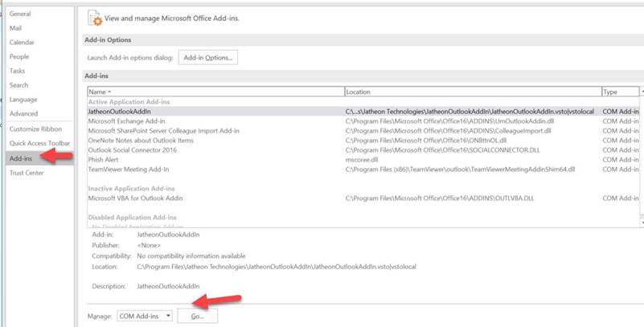Open the Search options category
This screenshot has height=327, width=644.
pos(18,85)
